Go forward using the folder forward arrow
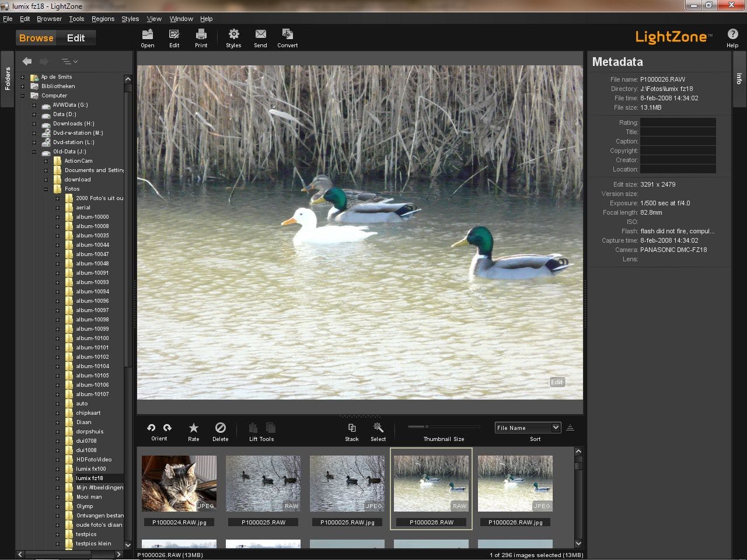Image resolution: width=747 pixels, height=560 pixels. pyautogui.click(x=44, y=61)
